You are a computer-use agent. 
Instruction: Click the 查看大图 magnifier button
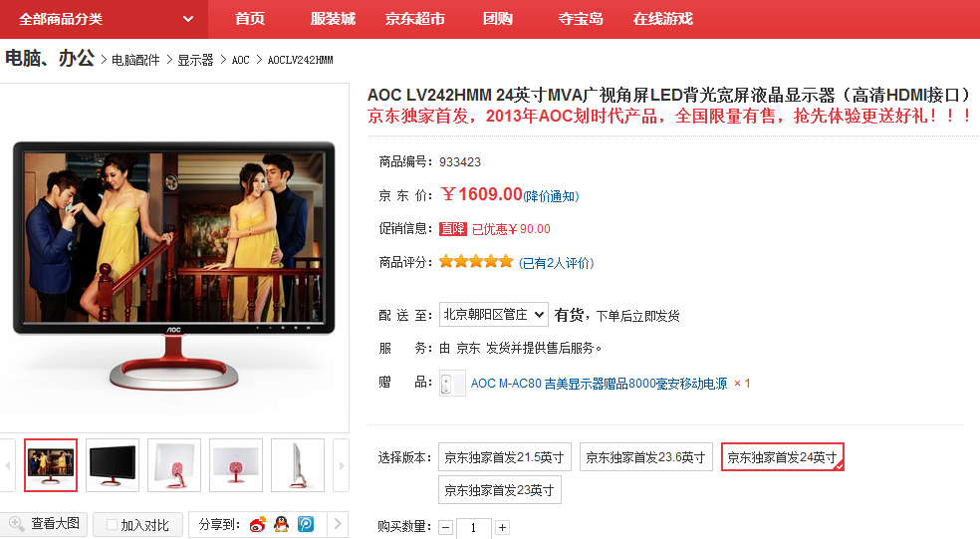[45, 524]
